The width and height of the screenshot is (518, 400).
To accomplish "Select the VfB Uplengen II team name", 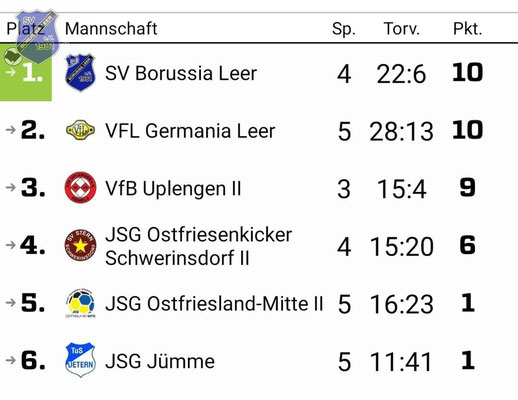I will coord(173,188).
